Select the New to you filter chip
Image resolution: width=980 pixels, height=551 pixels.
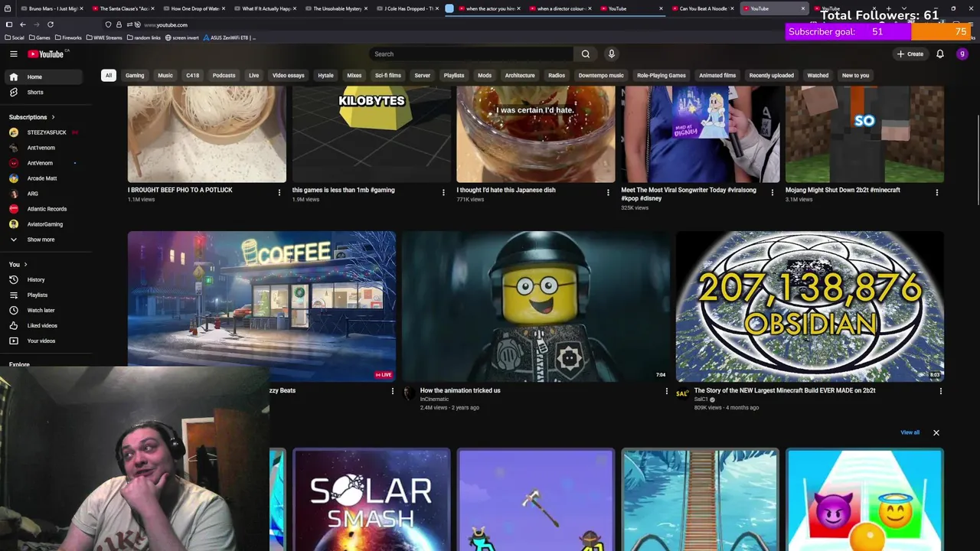855,75
